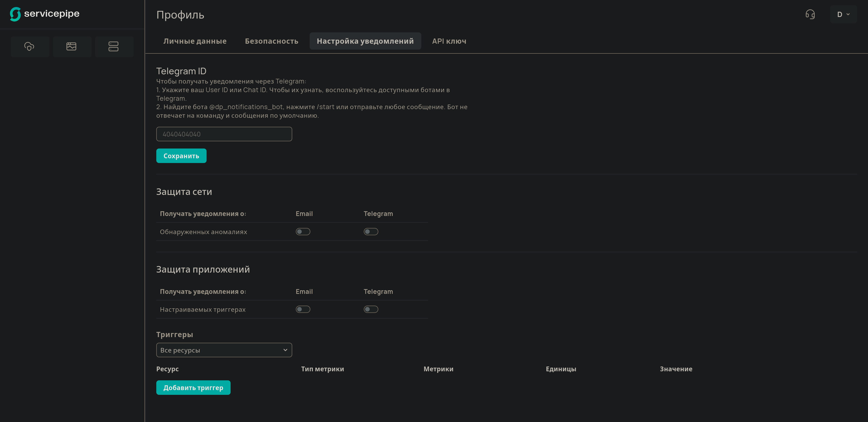Viewport: 868px width, 422px height.
Task: Focus the Telegram ID input field
Action: [x=224, y=134]
